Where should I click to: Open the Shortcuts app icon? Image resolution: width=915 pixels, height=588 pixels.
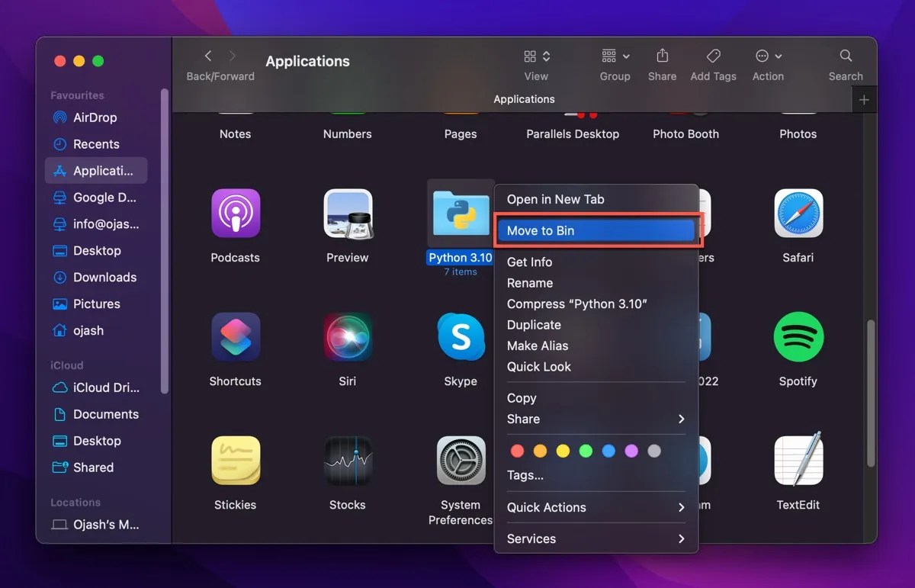click(235, 336)
